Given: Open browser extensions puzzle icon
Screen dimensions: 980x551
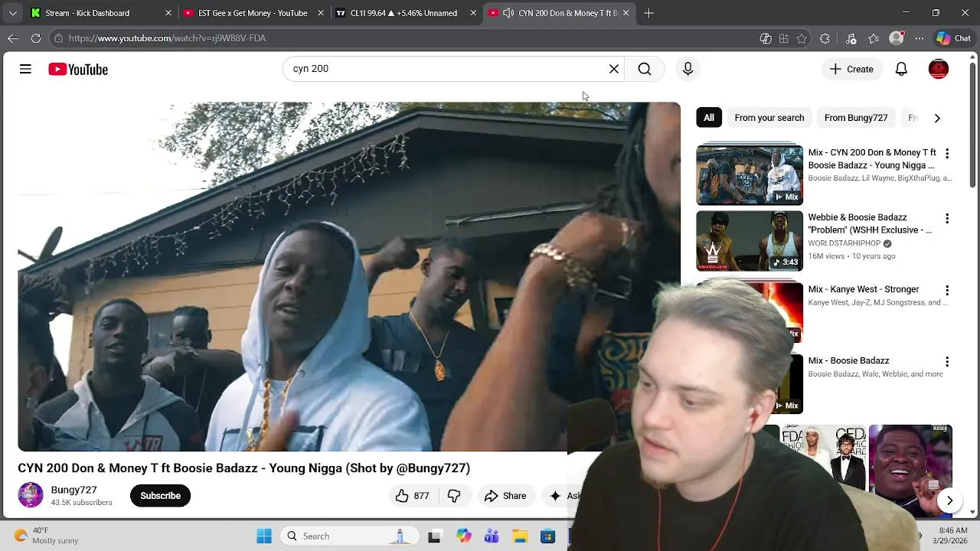Looking at the screenshot, I should (x=825, y=38).
